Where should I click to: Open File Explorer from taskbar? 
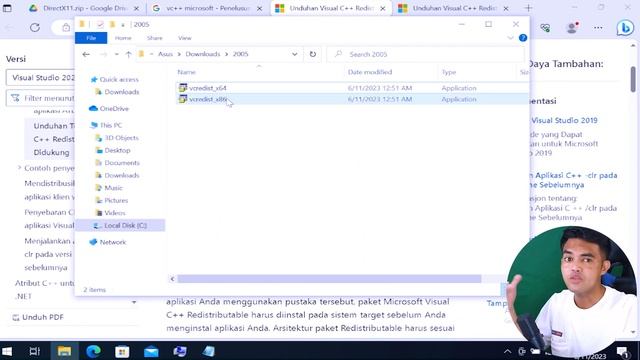[x=64, y=351]
